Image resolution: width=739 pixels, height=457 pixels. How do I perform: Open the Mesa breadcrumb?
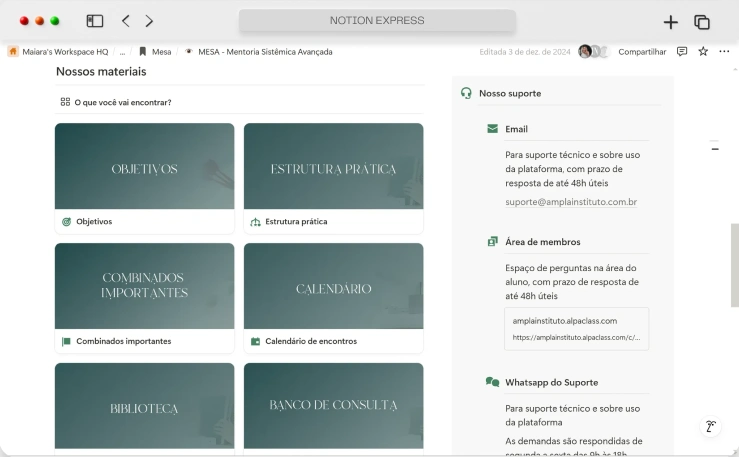[x=155, y=52]
